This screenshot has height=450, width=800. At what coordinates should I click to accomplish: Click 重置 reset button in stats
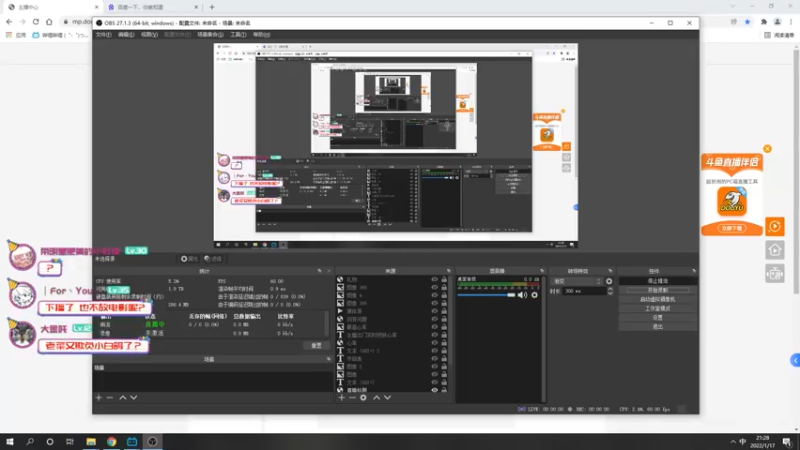[316, 345]
